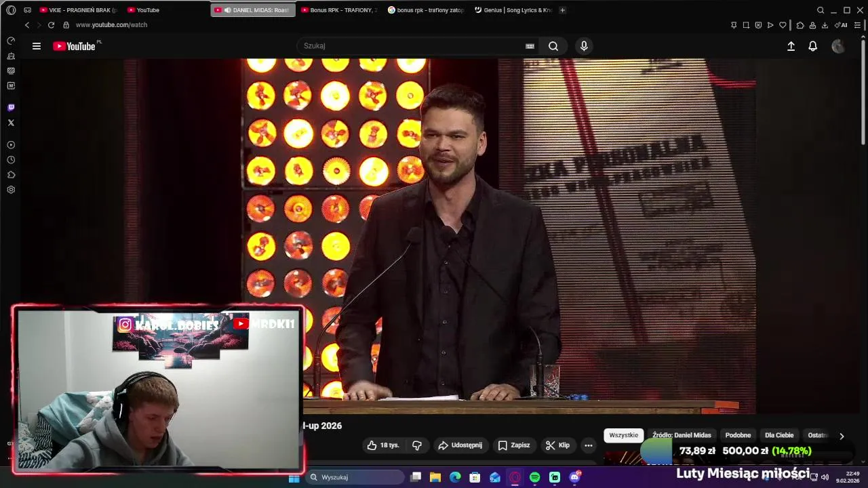Screen dimensions: 868x488
Task: Open YouTube notifications bell
Action: pyautogui.click(x=812, y=46)
